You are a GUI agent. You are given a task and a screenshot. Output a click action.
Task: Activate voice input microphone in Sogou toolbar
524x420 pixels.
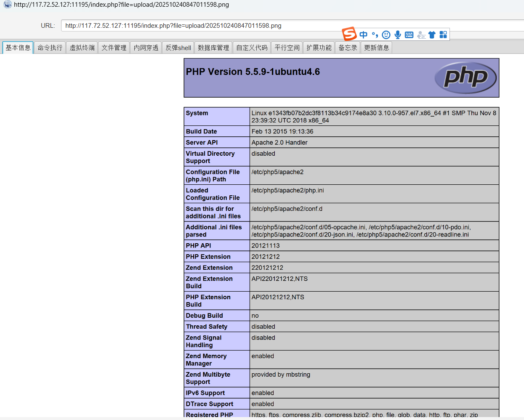(398, 35)
